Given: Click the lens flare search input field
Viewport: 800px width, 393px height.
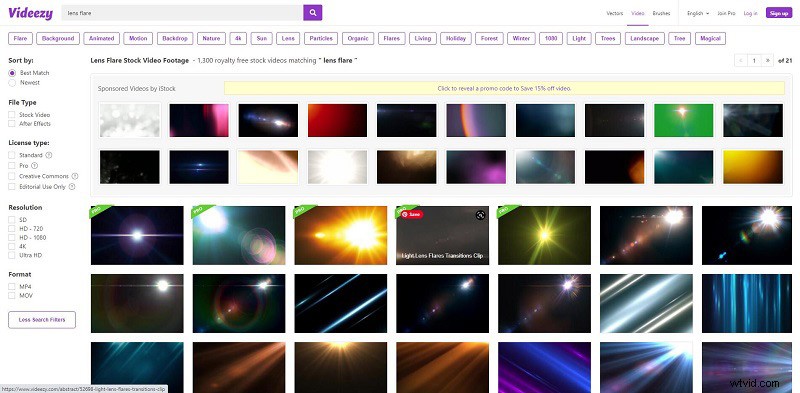Looking at the screenshot, I should click(182, 13).
